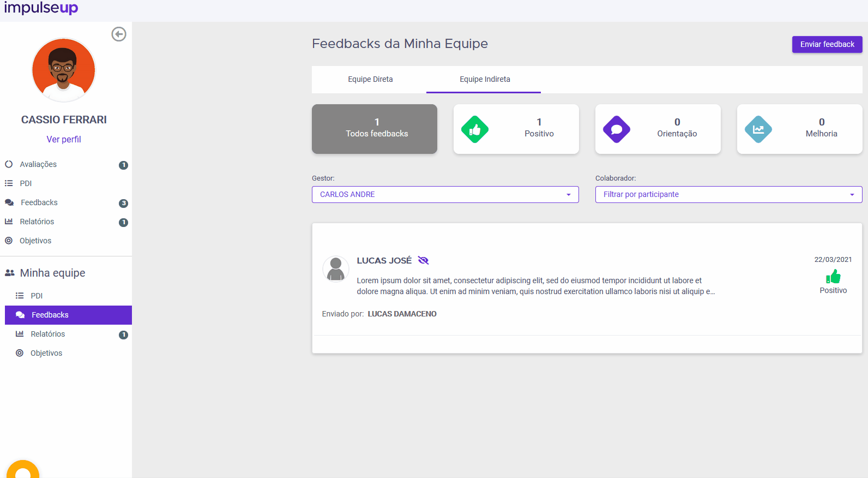Select the Todos feedbacks filter card

pos(375,129)
